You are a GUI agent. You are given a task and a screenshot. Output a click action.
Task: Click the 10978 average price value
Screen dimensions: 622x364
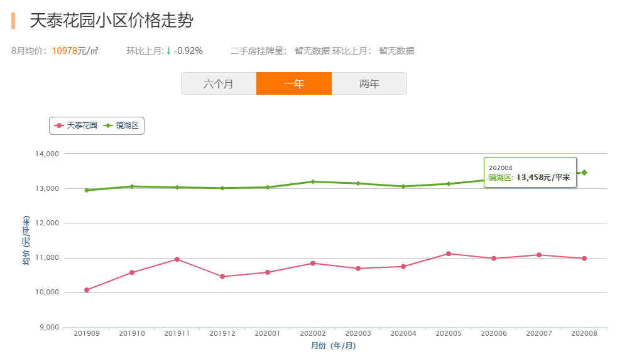pos(64,51)
